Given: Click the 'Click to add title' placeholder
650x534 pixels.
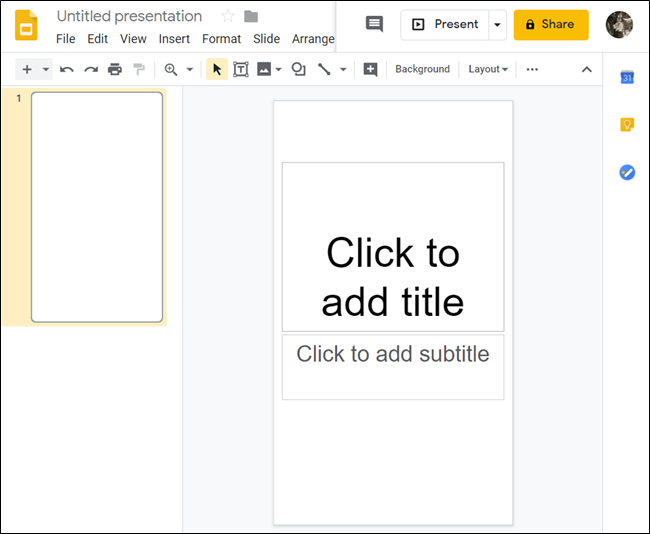Looking at the screenshot, I should (x=393, y=247).
